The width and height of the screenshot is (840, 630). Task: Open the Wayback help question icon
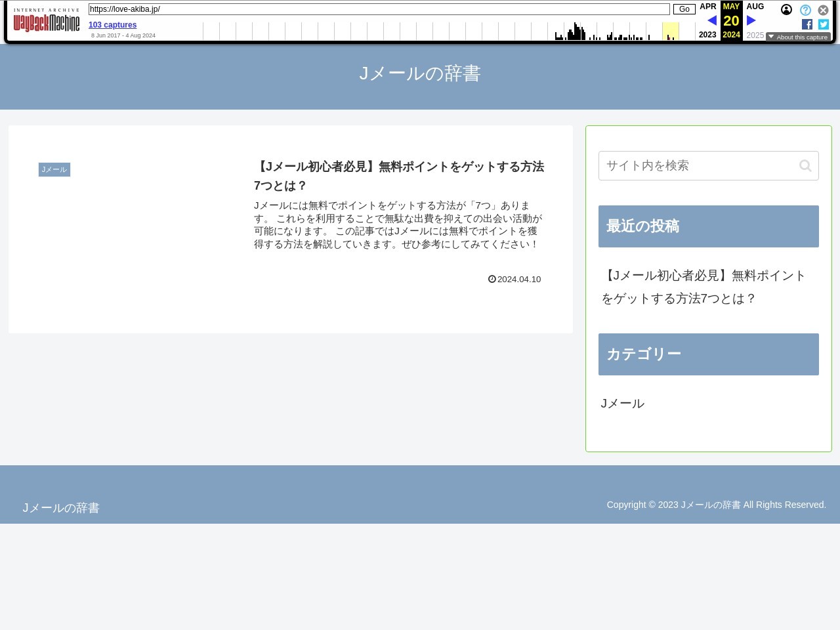(x=805, y=10)
